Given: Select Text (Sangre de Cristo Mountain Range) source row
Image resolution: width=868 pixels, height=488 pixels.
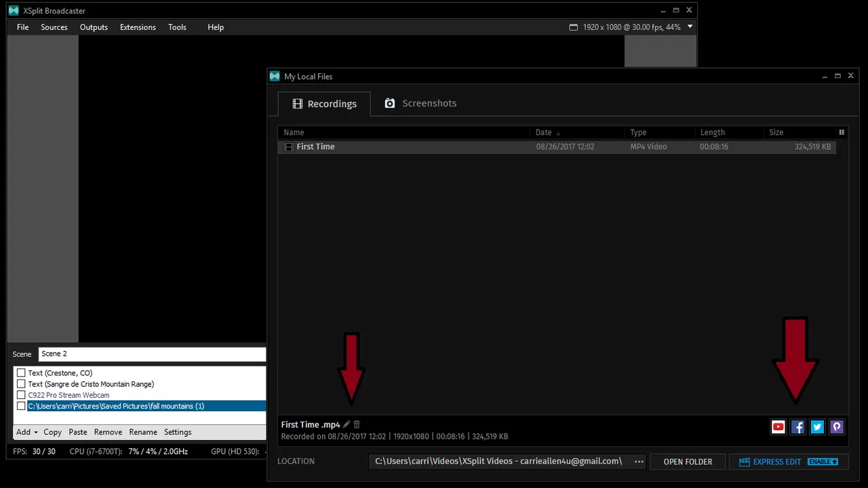Looking at the screenshot, I should coord(140,384).
